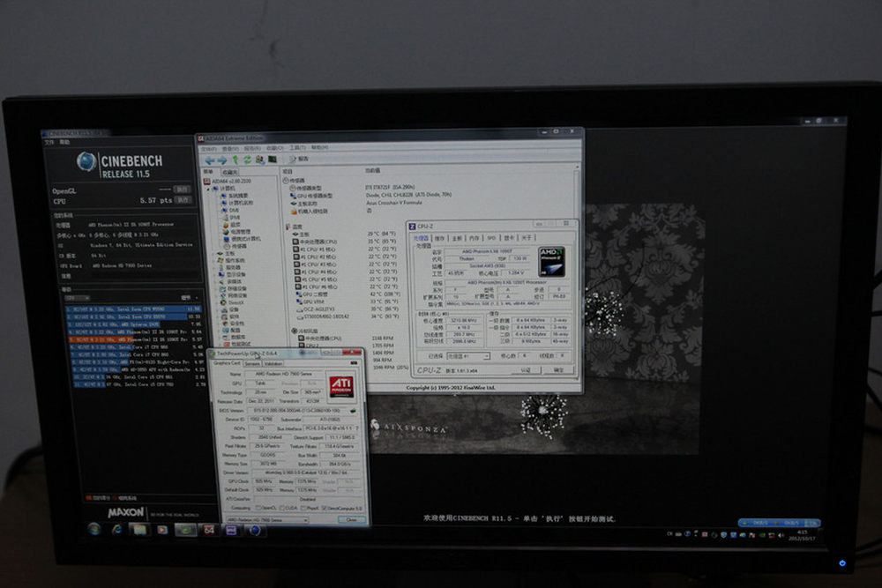Click the Windows Start orb
The width and height of the screenshot is (882, 588).
click(x=94, y=529)
